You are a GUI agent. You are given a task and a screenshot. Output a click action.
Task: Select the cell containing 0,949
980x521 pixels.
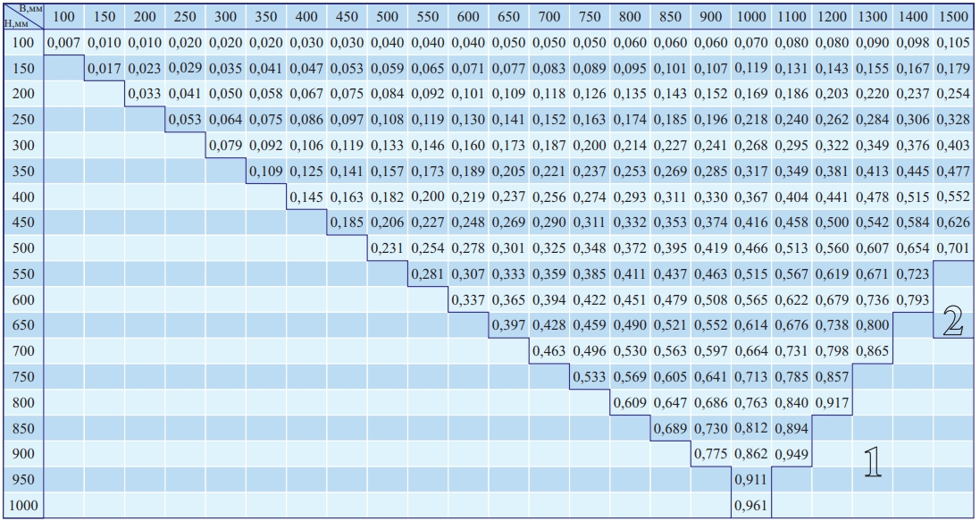click(x=791, y=454)
